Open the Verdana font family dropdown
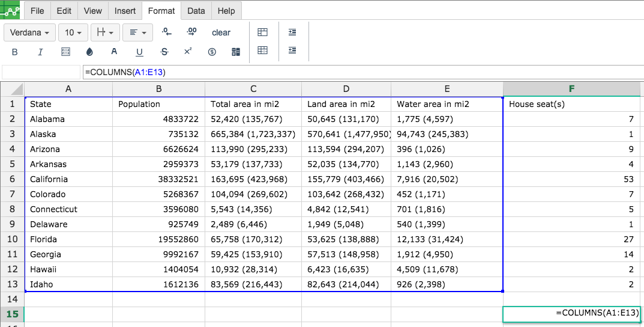The height and width of the screenshot is (327, 644). tap(30, 32)
